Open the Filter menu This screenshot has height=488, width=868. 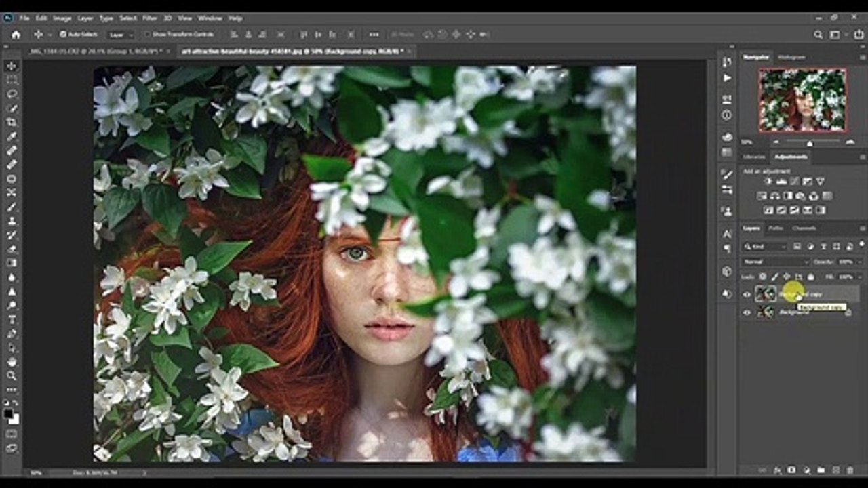click(x=149, y=18)
